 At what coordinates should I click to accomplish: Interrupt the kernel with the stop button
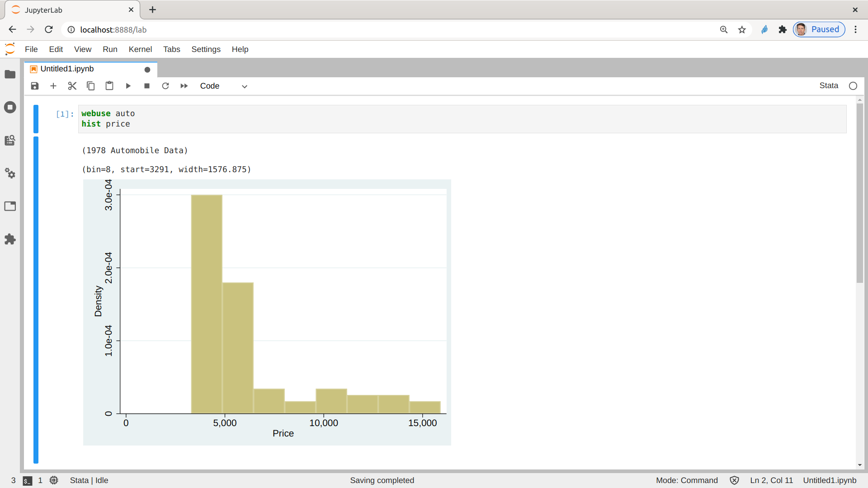[147, 86]
